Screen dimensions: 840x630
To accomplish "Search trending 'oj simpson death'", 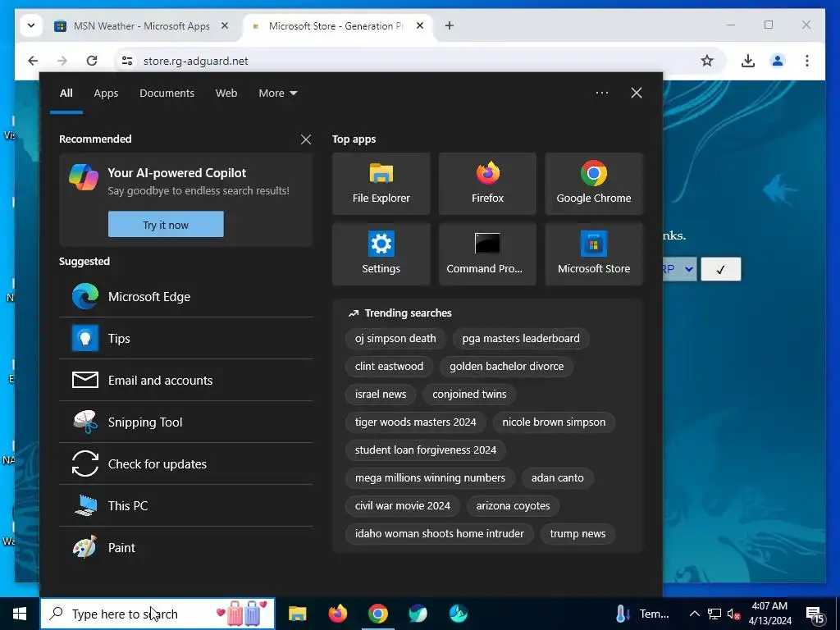I will pos(395,339).
